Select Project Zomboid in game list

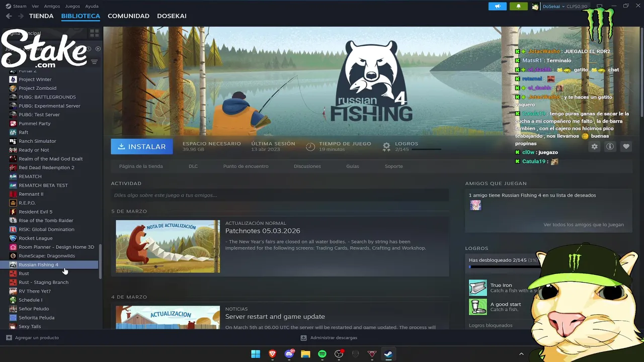point(38,88)
